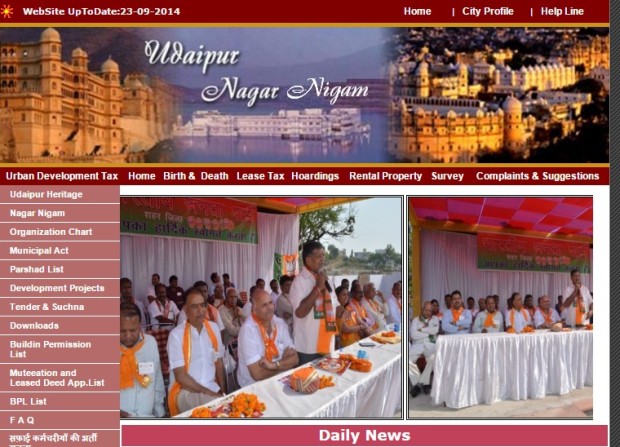Open F A Q in the sidebar

click(x=60, y=420)
